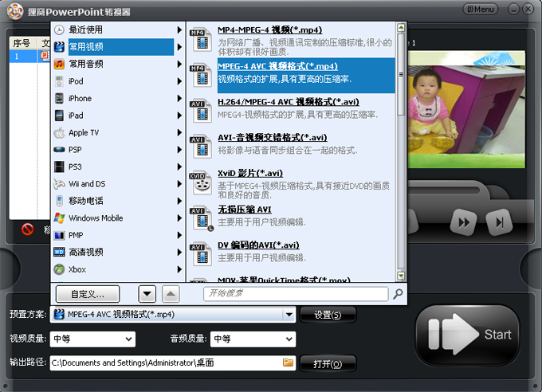Open the 音频质量 dropdown
Screen dimensions: 542x392
point(253,339)
